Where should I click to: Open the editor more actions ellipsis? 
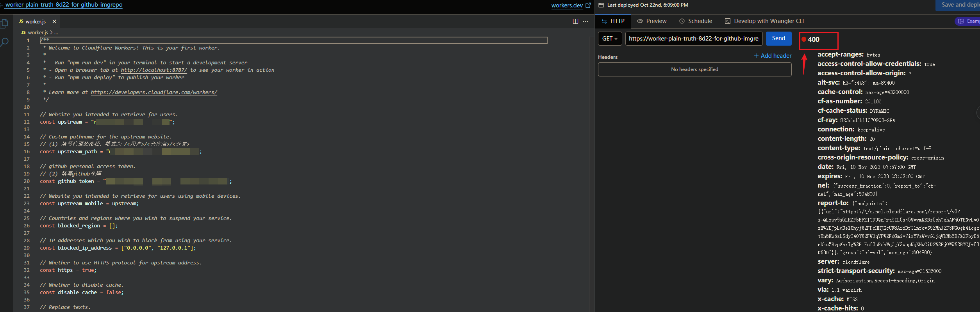pyautogui.click(x=586, y=21)
